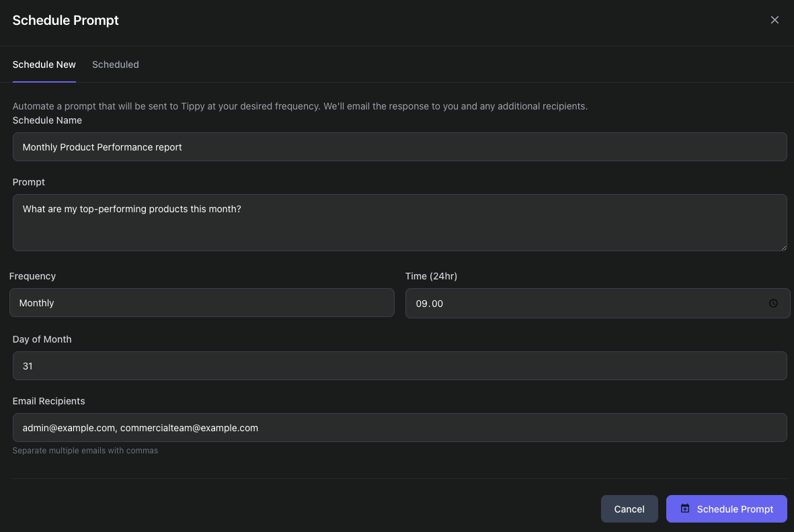Open the Day of Month dropdown showing 31

[x=399, y=365]
